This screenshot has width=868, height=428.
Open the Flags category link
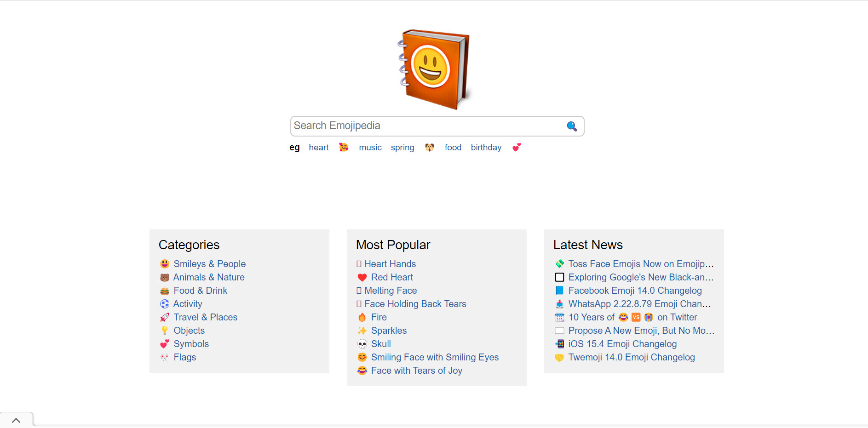pos(185,357)
